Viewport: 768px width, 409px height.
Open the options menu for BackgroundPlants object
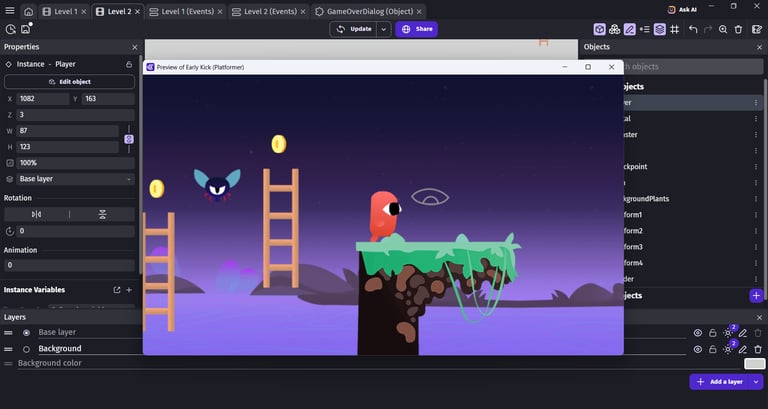756,199
